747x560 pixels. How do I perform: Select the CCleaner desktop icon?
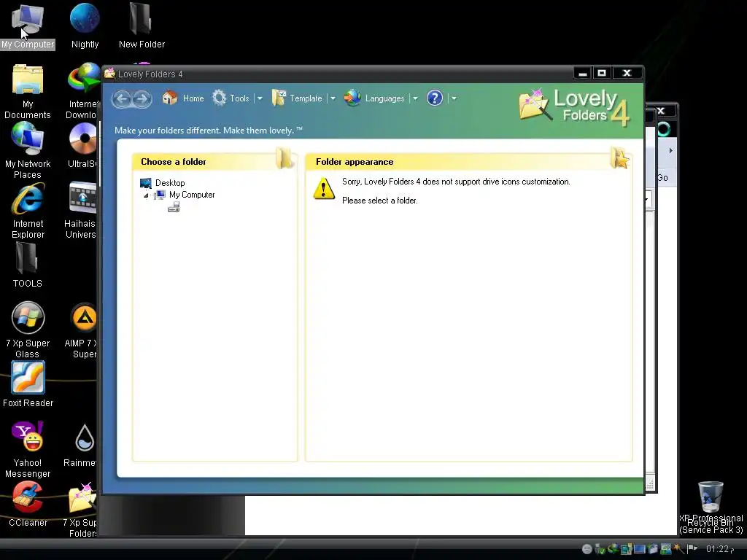pos(28,505)
